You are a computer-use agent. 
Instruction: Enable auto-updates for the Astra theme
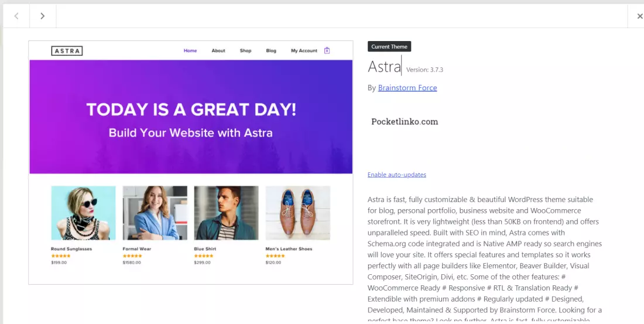397,175
